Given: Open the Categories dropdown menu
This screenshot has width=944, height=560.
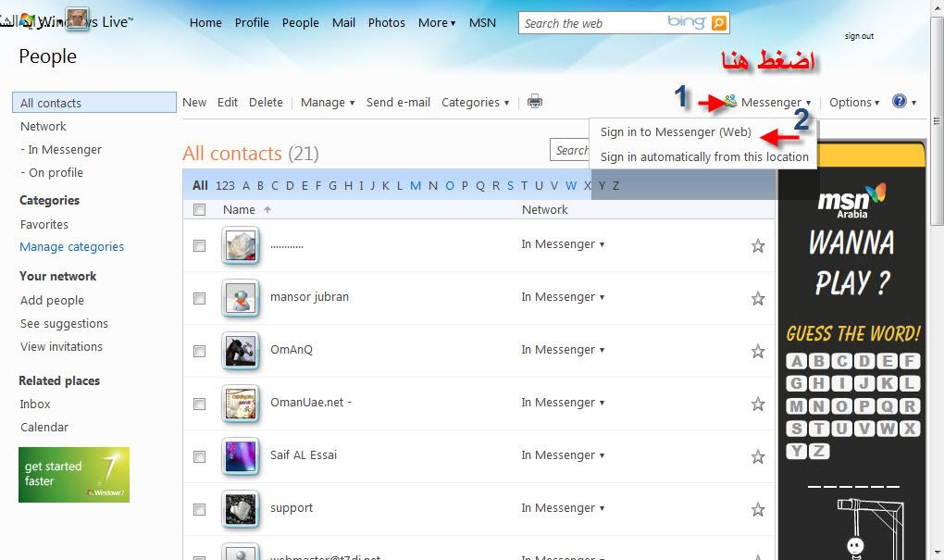Looking at the screenshot, I should click(x=475, y=103).
